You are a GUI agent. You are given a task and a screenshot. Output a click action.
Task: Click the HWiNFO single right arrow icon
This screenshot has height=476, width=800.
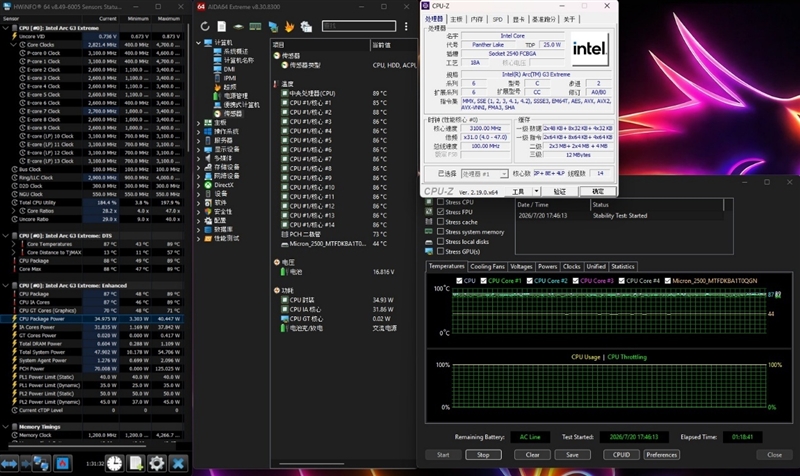pyautogui.click(x=26, y=463)
